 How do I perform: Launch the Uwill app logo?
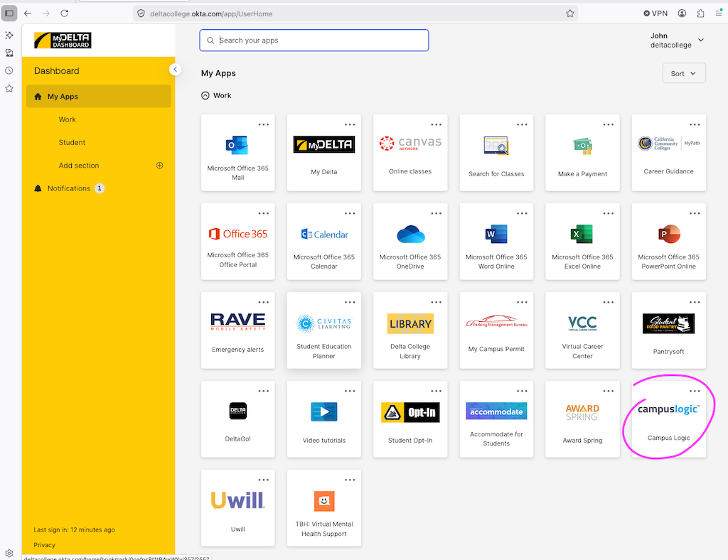click(x=238, y=500)
